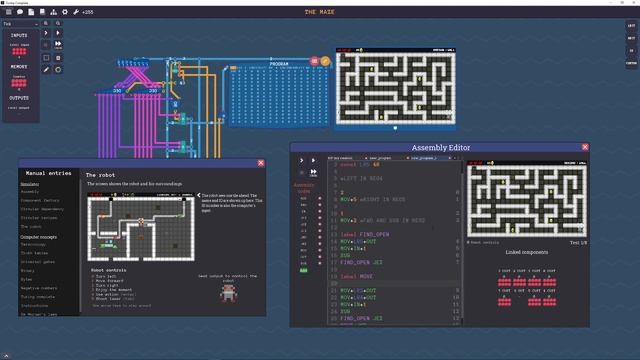This screenshot has height=360, width=640.
Task: Click the zoom in magnifier on circuit toolbar
Action: (46, 24)
